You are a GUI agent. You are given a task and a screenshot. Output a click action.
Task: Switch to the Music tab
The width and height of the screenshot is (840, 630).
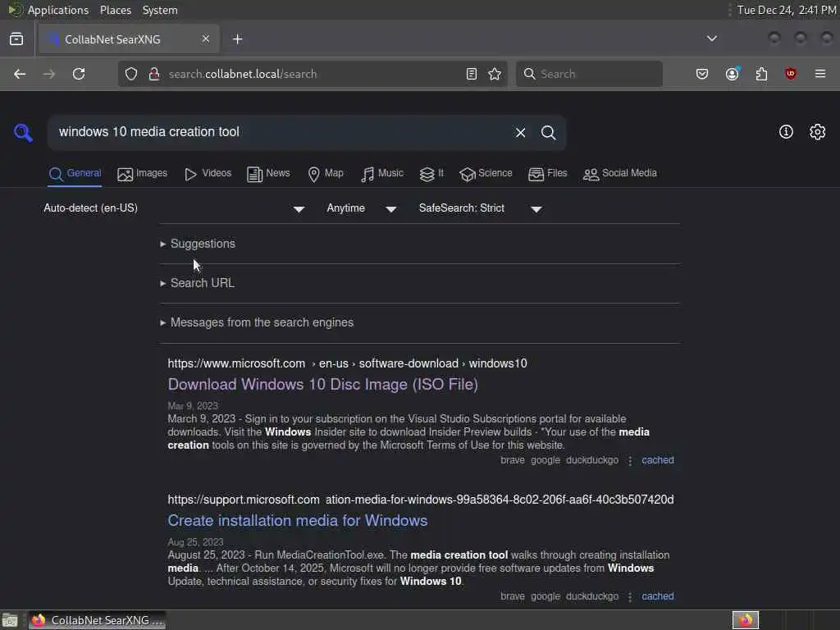[382, 174]
